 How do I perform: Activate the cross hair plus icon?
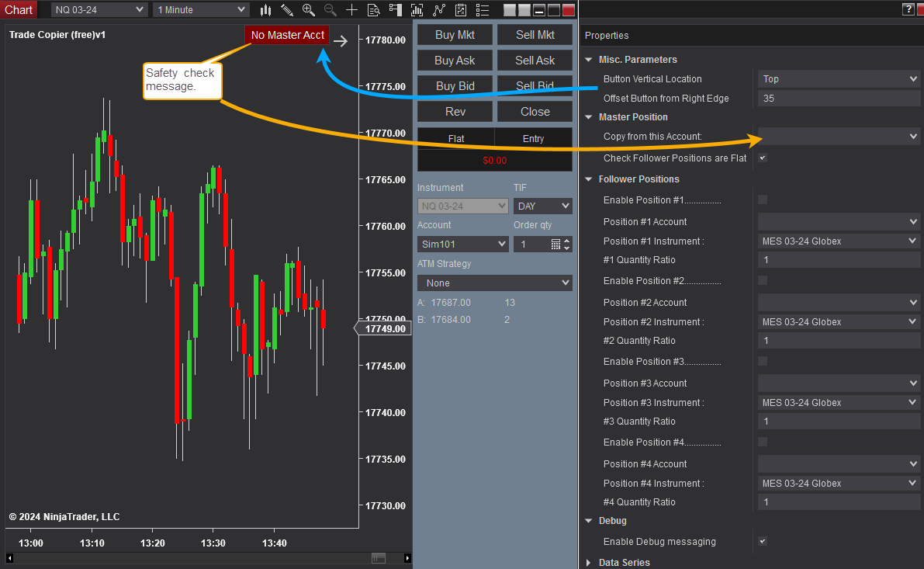(351, 10)
